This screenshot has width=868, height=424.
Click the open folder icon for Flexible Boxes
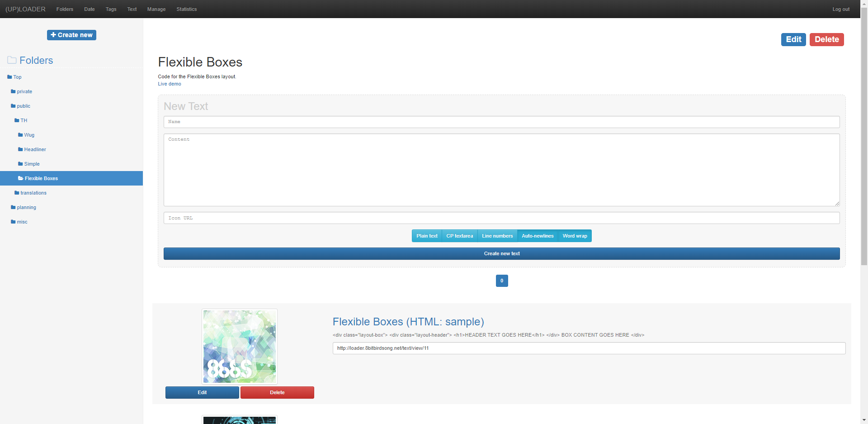20,178
